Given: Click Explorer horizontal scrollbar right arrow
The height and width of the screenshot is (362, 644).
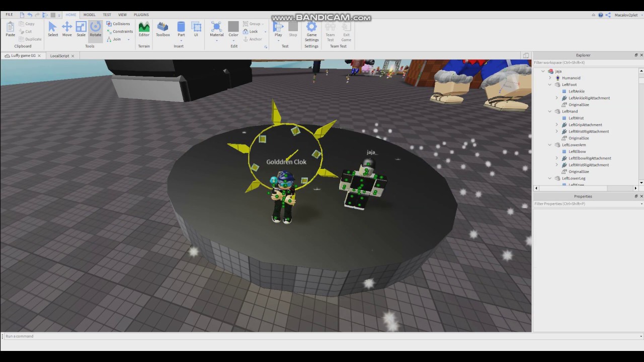Looking at the screenshot, I should pos(635,188).
